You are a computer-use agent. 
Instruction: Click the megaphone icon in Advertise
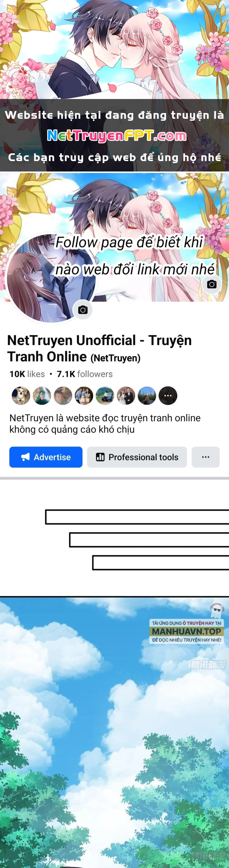click(x=25, y=457)
